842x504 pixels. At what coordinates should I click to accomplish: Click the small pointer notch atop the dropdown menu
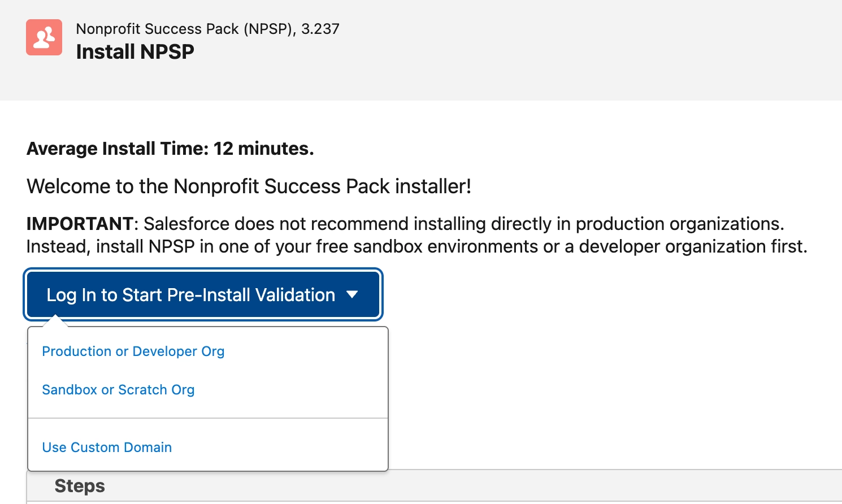[x=55, y=321]
